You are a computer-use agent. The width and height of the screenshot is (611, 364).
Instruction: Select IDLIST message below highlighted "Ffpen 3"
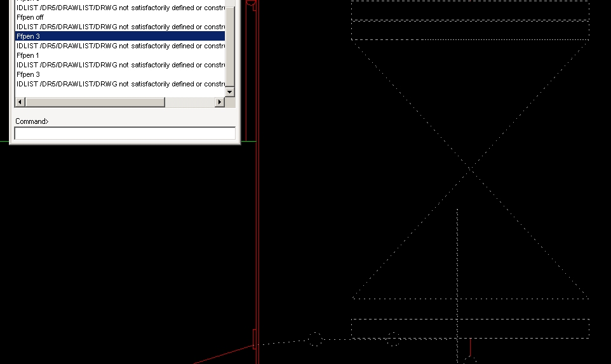click(x=120, y=46)
